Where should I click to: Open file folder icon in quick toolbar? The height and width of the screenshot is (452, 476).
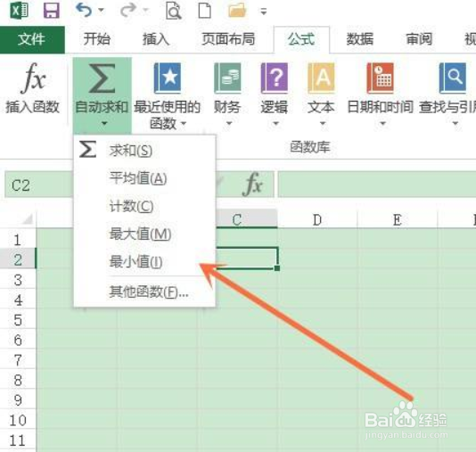(237, 11)
